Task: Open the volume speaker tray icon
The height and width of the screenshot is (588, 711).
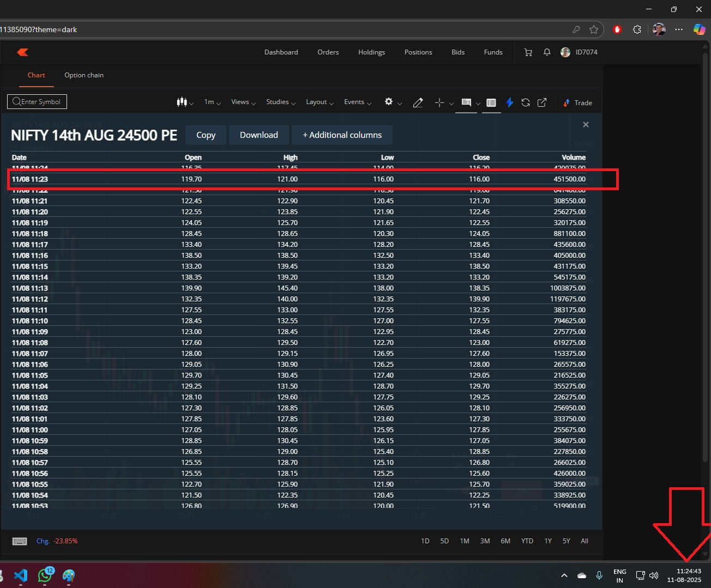Action: [654, 575]
